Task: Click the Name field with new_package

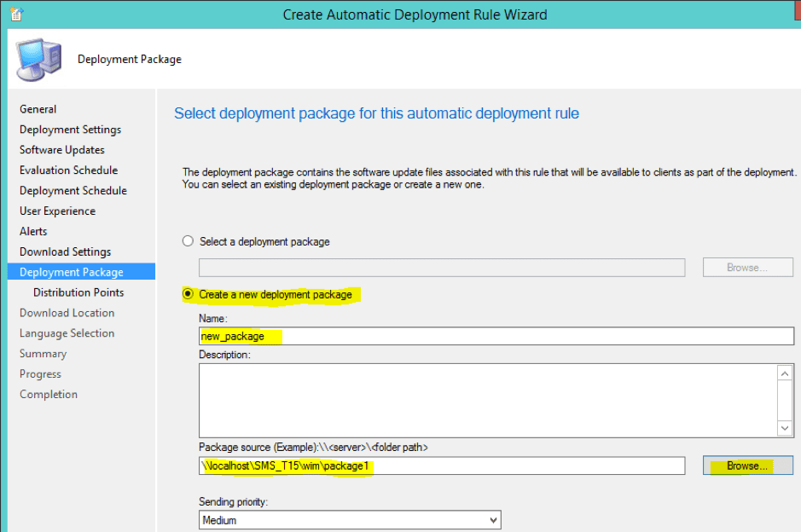Action: (496, 336)
